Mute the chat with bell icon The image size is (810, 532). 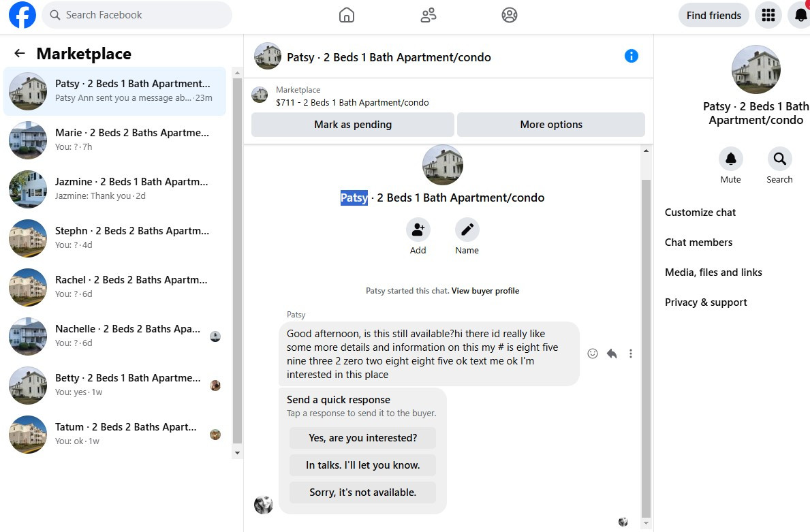pos(730,159)
